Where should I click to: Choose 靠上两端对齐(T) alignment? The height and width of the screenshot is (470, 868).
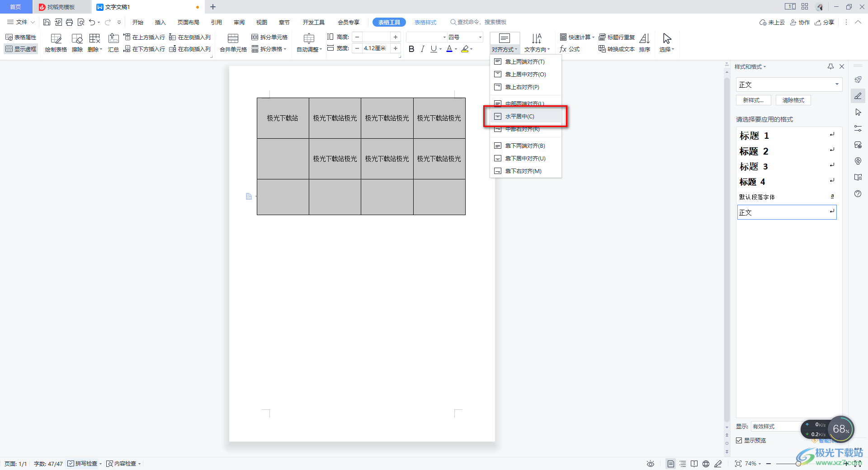click(526, 61)
